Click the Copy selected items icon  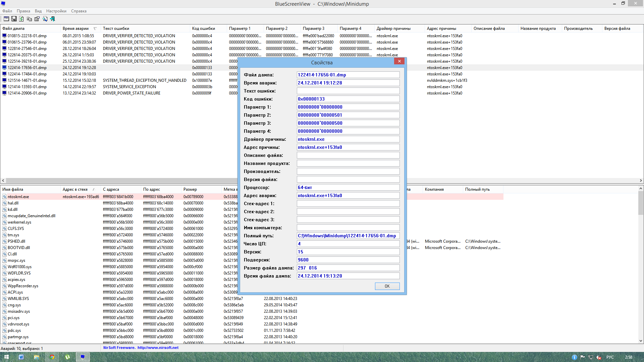(29, 19)
